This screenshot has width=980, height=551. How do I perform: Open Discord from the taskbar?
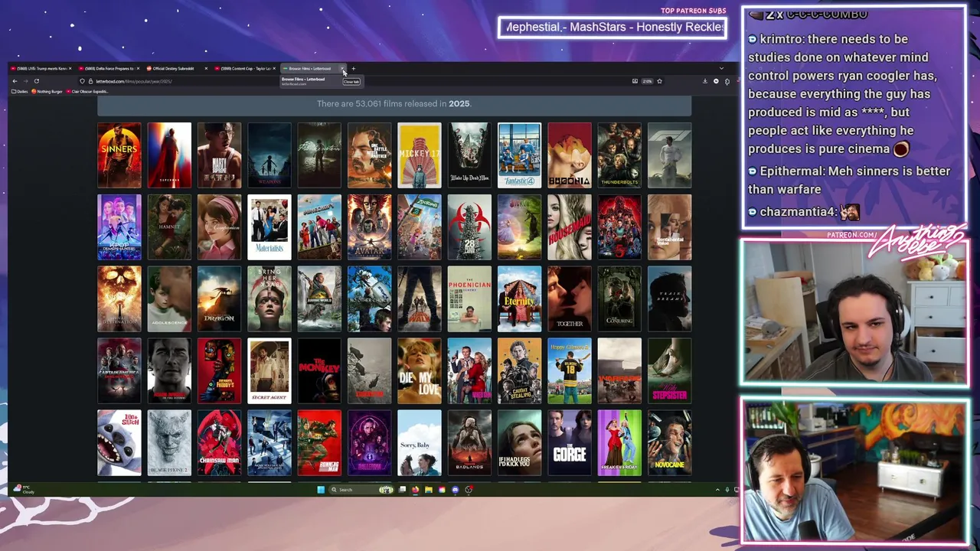coord(455,490)
